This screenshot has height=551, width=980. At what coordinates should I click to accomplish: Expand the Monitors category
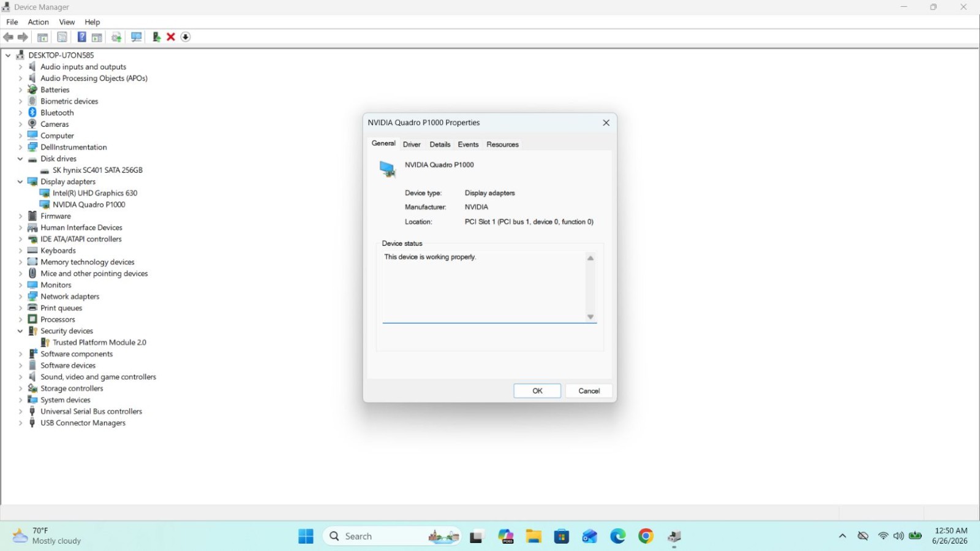tap(20, 285)
